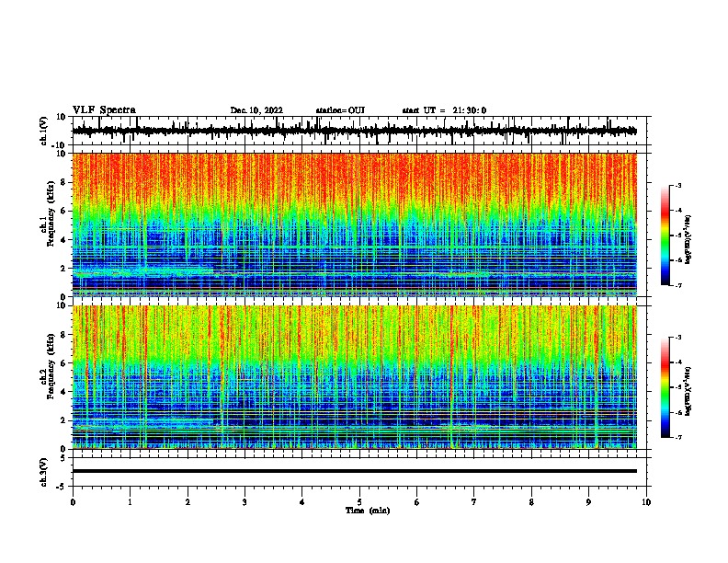
Task: Click the "VLF Spectra" title text
Action: tap(104, 109)
